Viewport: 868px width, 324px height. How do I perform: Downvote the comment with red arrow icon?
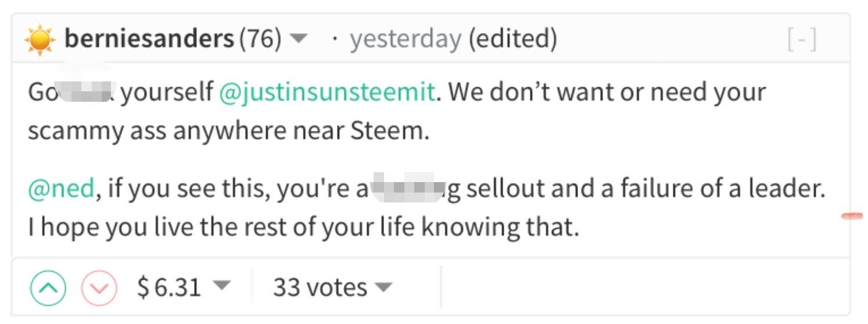99,288
